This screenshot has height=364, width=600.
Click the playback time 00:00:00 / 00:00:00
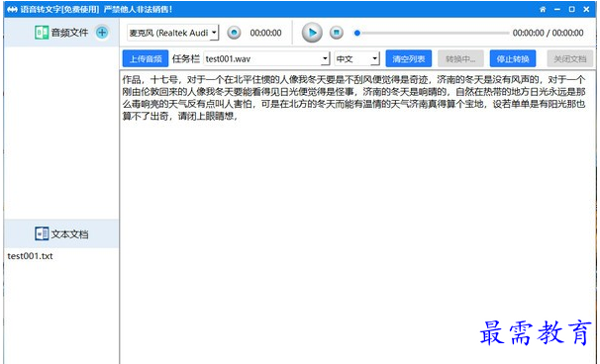click(548, 33)
